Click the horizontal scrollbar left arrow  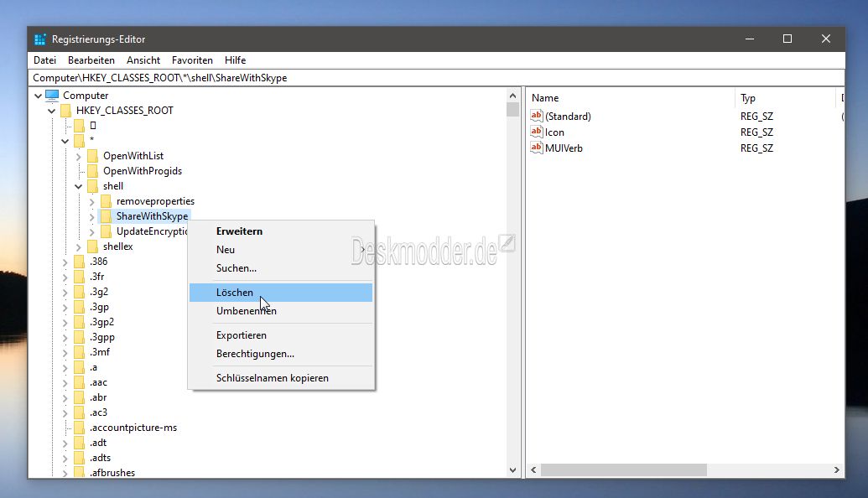tap(533, 469)
